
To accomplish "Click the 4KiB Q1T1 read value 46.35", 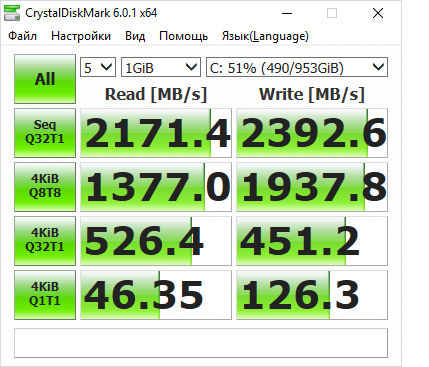I will pyautogui.click(x=156, y=295).
